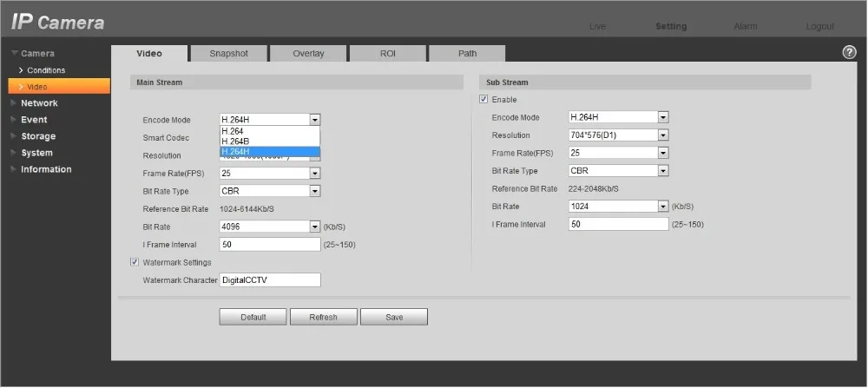Click the Refresh button
This screenshot has width=868, height=388.
point(323,317)
